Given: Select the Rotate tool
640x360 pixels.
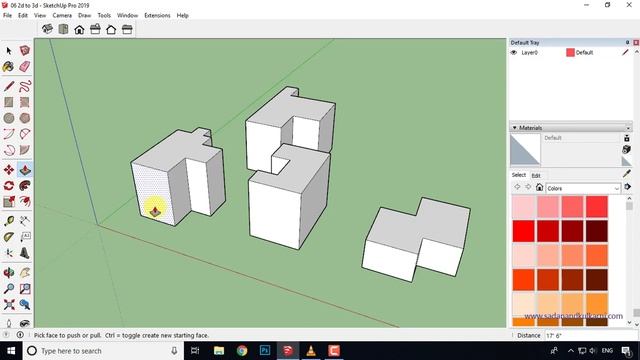Looking at the screenshot, I should click(x=9, y=186).
